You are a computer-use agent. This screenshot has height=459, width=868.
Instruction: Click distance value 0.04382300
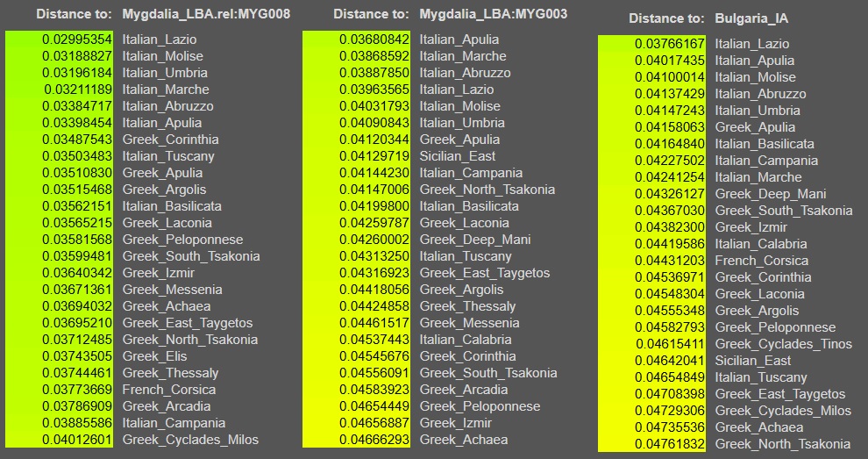point(670,227)
